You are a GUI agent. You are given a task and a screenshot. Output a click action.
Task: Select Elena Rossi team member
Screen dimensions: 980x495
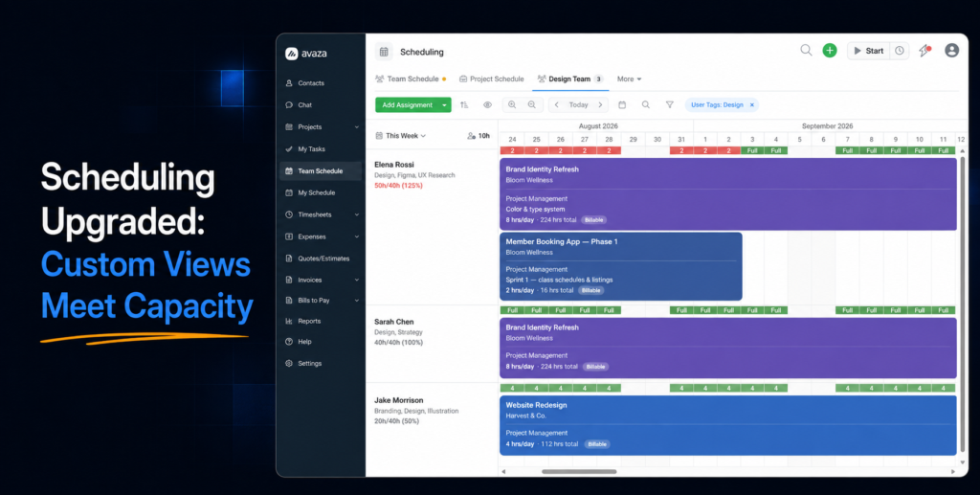[393, 165]
